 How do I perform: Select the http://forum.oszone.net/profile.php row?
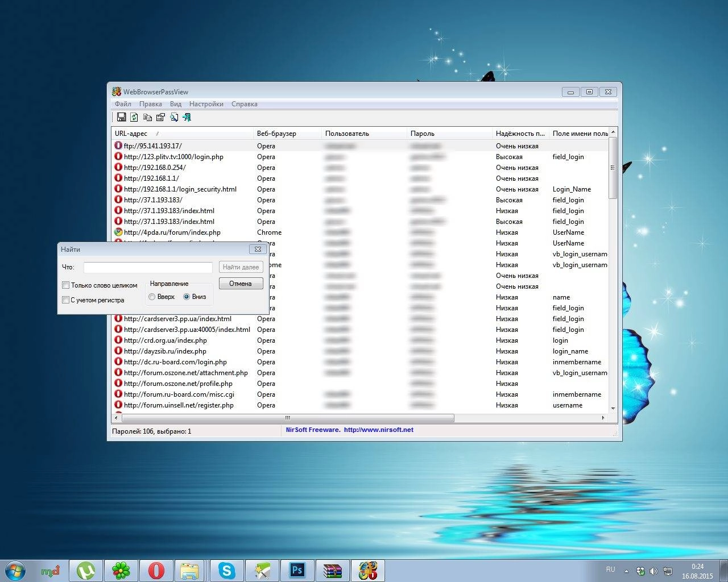pos(360,384)
